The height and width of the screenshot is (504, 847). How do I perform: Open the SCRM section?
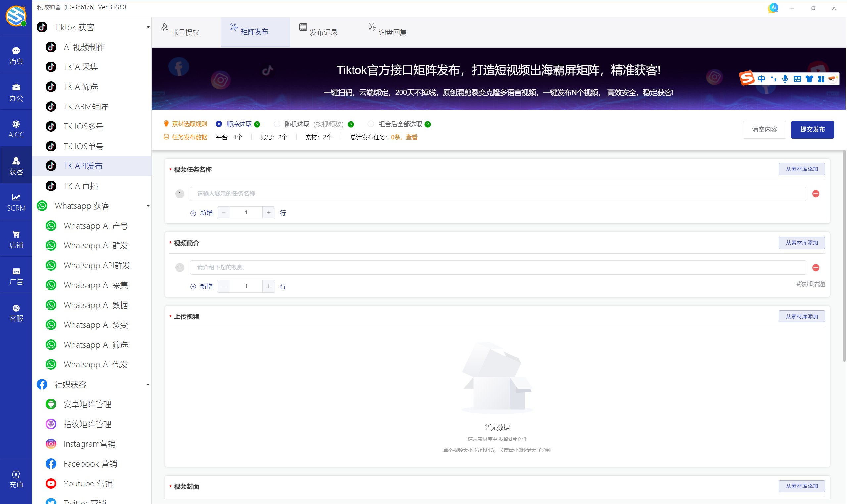16,201
